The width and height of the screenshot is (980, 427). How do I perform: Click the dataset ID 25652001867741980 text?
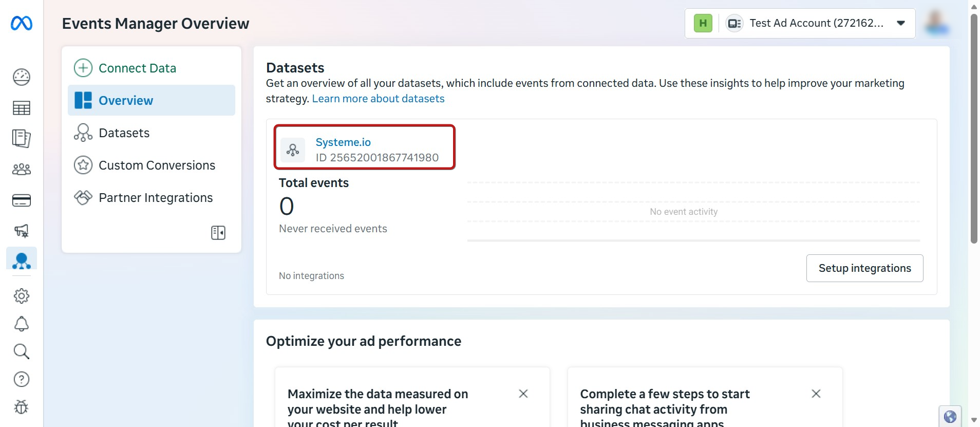(x=377, y=157)
